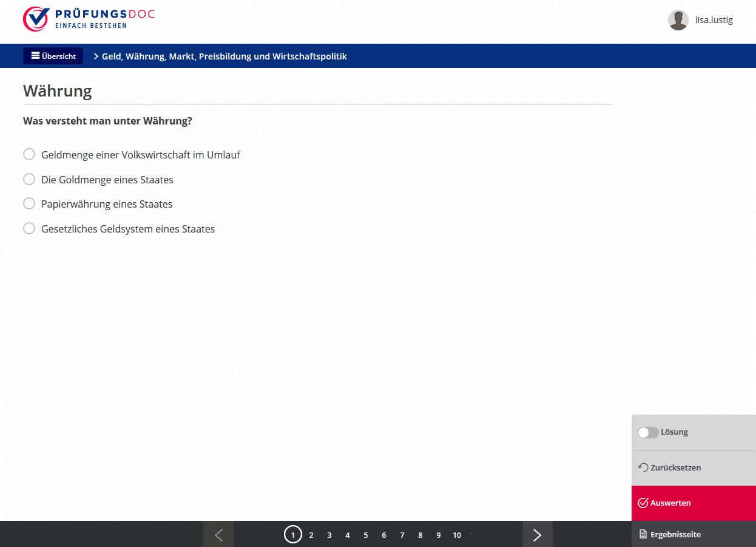
Task: Select the current question 1 circle
Action: coord(293,535)
